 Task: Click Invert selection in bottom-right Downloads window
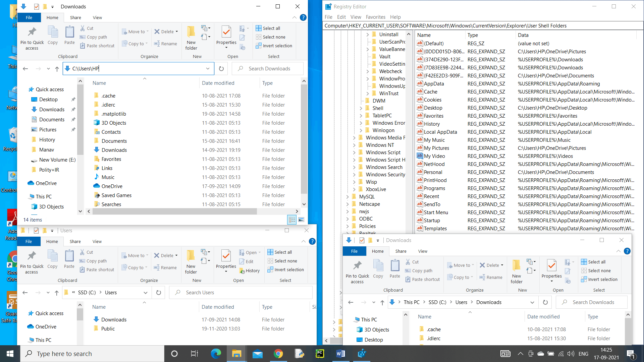click(599, 279)
